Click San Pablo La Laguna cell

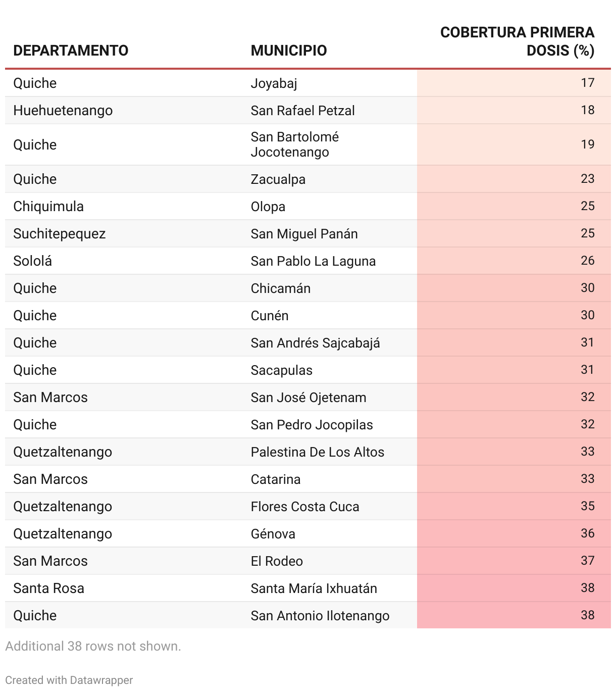[313, 261]
